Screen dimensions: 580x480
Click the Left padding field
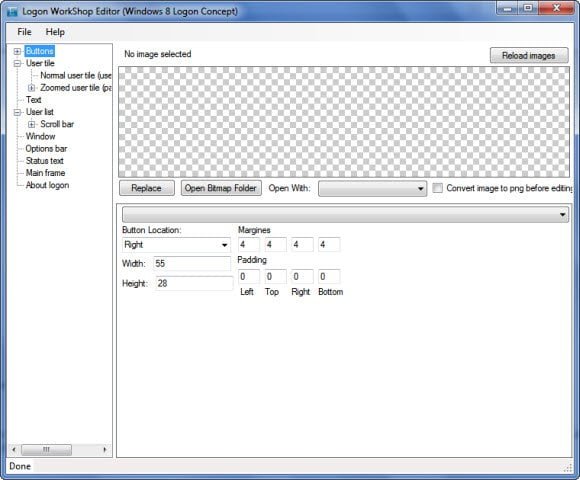(249, 277)
